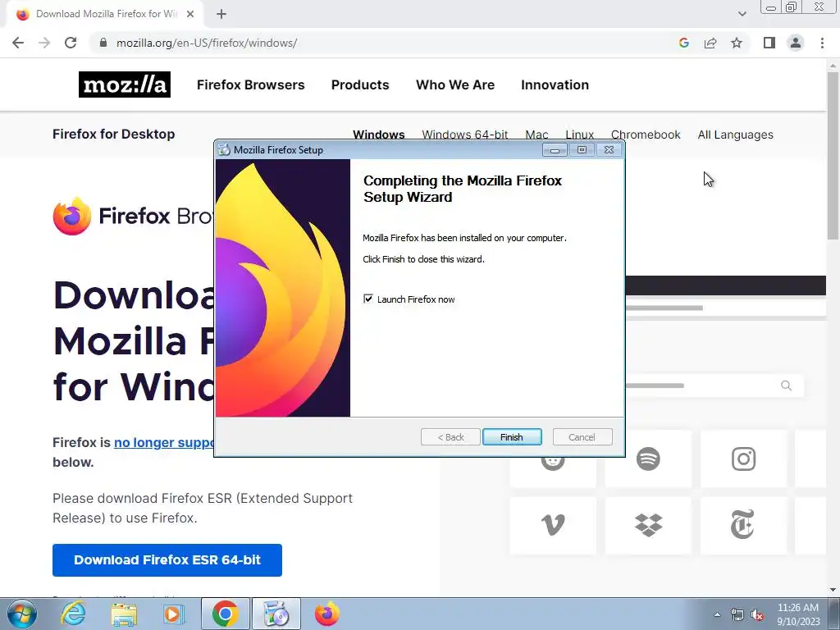The height and width of the screenshot is (630, 840).
Task: Click the greyed-out Back button in Setup
Action: coord(450,437)
